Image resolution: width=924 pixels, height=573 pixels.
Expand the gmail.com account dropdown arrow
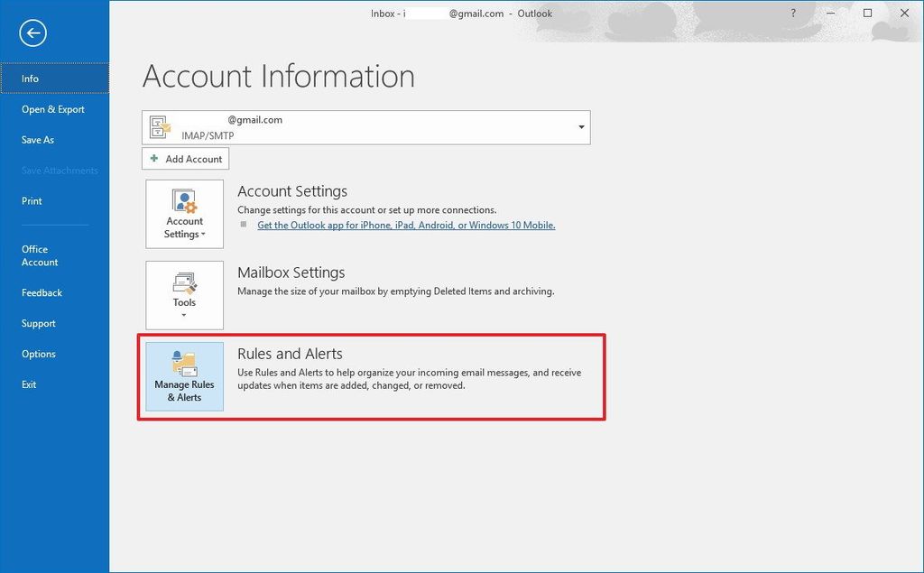pos(581,127)
